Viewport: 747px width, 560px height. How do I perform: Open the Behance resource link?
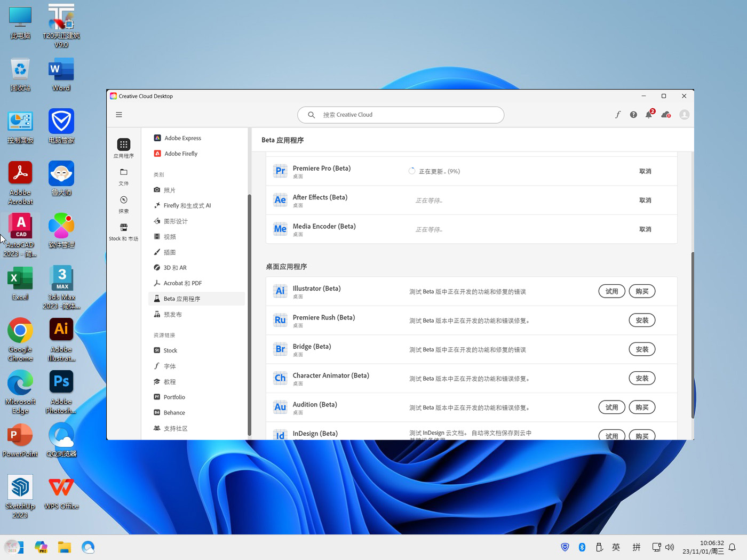[169, 412]
